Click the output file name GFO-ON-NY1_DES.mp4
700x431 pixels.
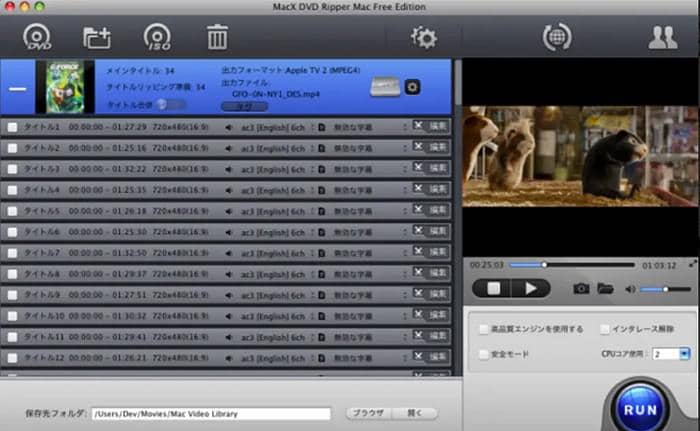(x=275, y=94)
